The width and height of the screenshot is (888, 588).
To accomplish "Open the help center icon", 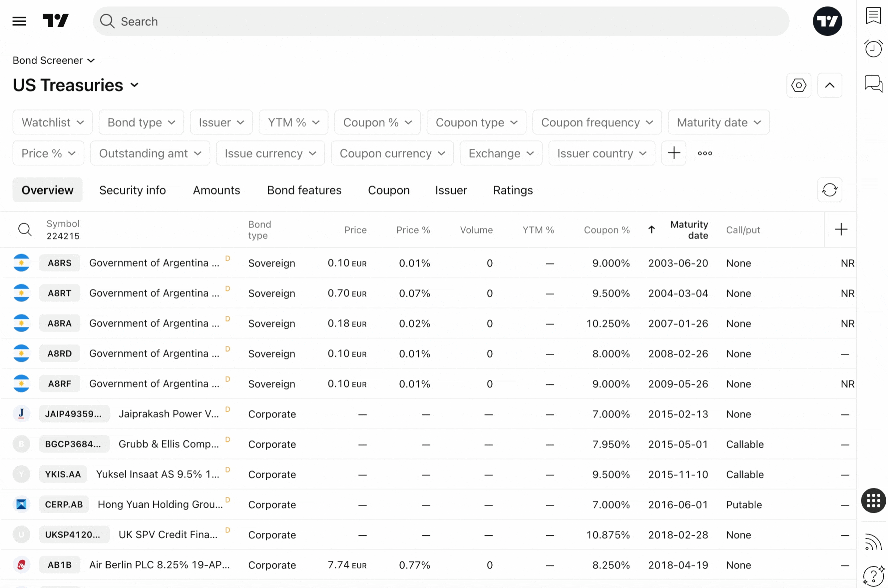I will pos(873,575).
